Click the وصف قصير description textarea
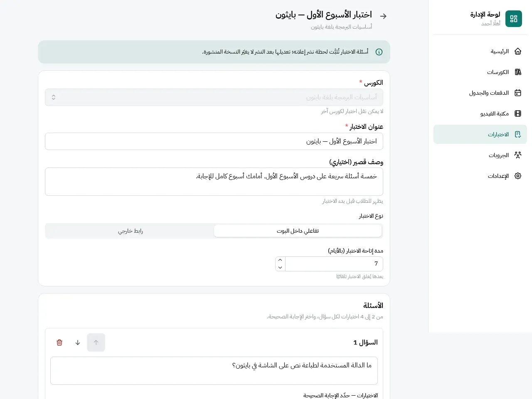Screen dimensions: 532x399 214,182
